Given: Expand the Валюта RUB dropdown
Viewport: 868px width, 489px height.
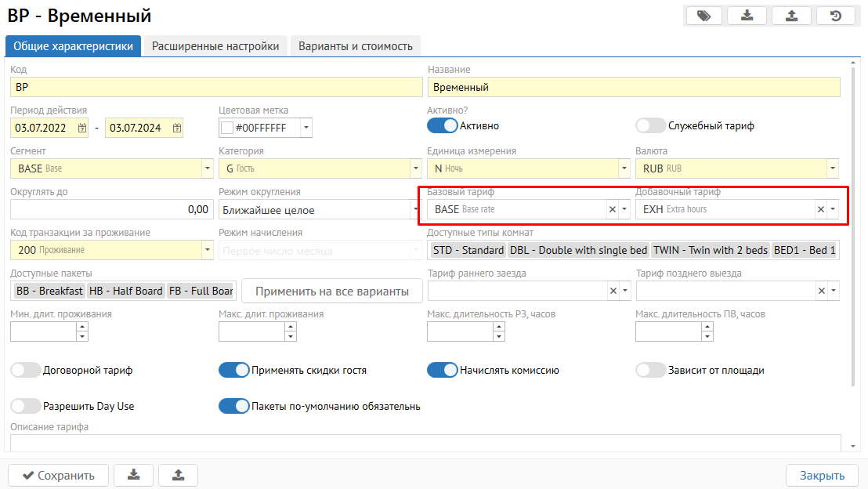Looking at the screenshot, I should tap(833, 168).
